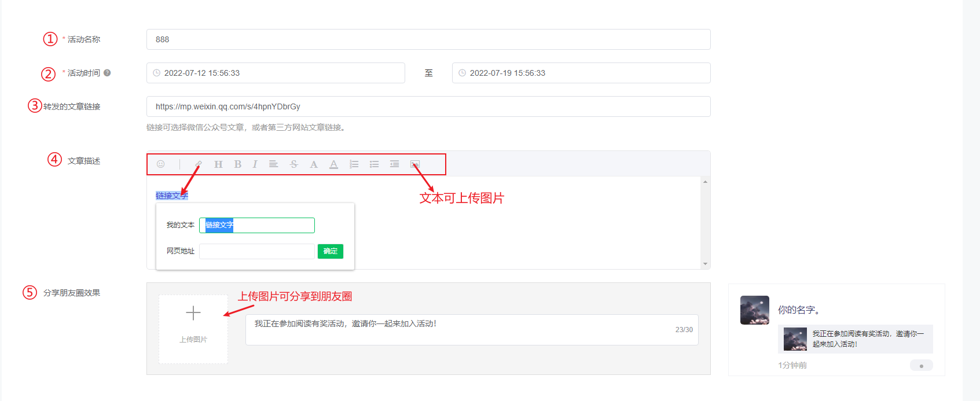Click the share text box with 我正在参加阅读有奖活动

pos(472,330)
